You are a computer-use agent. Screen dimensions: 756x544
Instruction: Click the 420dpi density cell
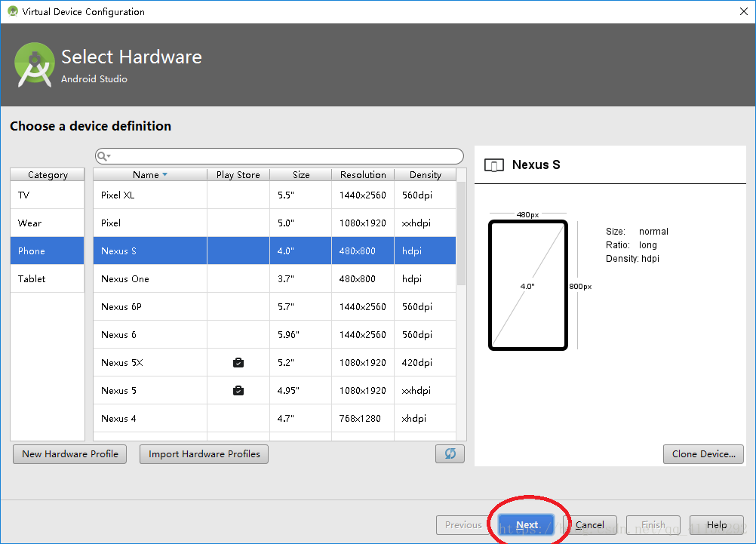coord(426,363)
